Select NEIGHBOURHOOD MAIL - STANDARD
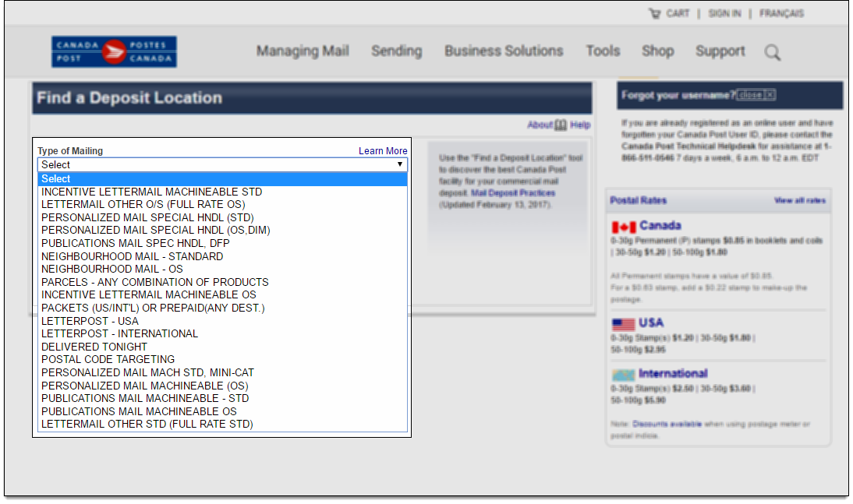Viewport: 853px width, 504px height. [222, 256]
